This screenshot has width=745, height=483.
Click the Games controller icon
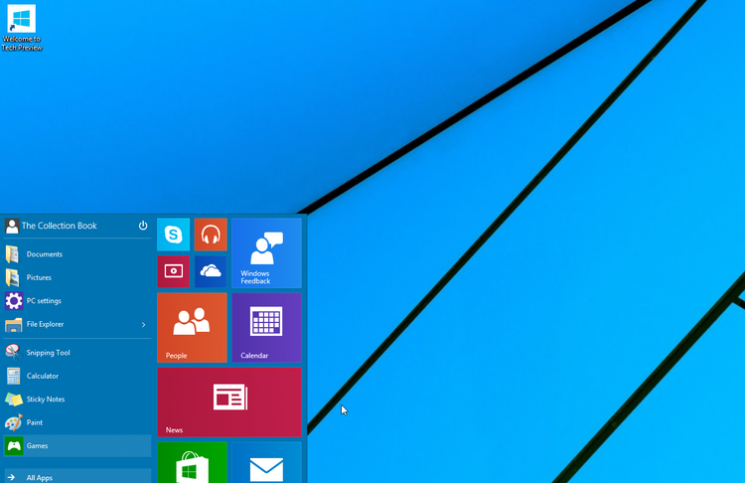(14, 445)
